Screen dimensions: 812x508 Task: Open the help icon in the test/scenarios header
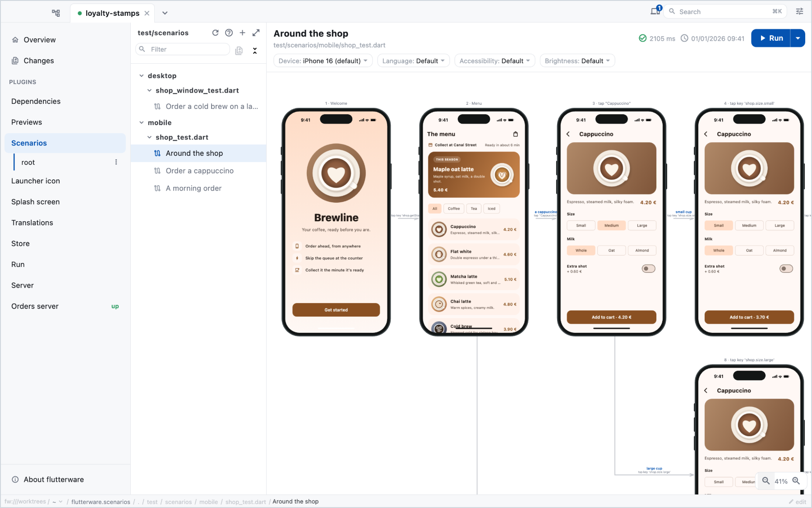229,33
